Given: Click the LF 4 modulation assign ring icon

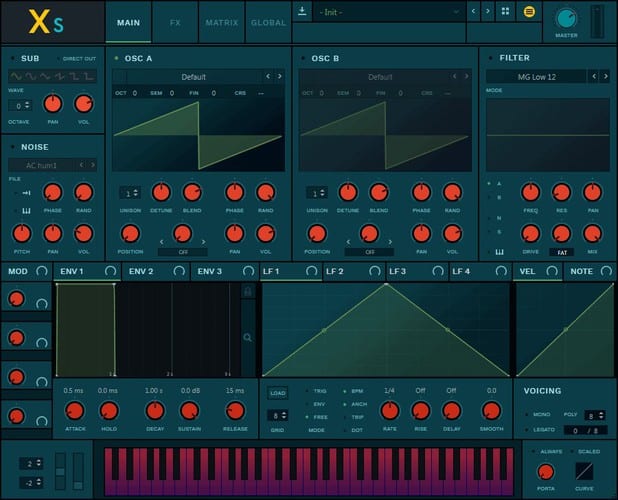Looking at the screenshot, I should pos(501,271).
